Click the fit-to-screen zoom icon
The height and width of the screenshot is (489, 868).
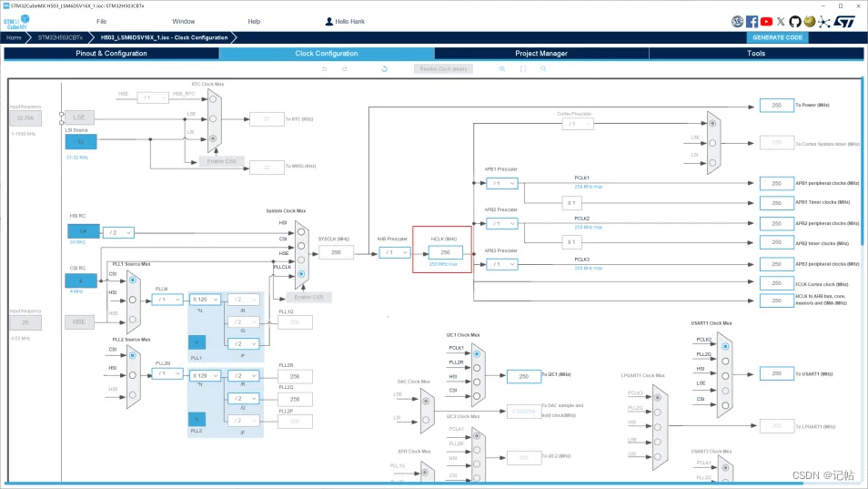[523, 69]
